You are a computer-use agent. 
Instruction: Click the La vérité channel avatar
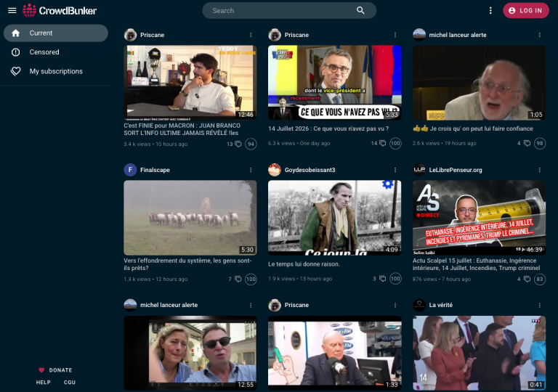(x=419, y=305)
